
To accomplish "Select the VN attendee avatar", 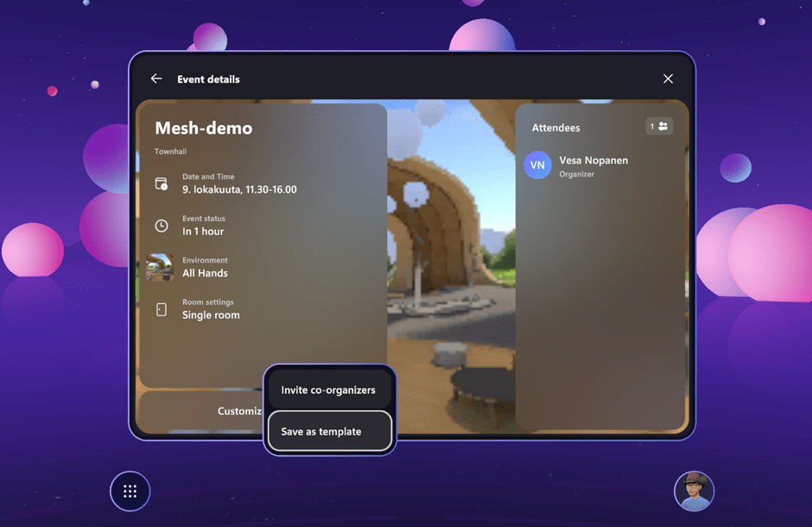I will [x=537, y=165].
